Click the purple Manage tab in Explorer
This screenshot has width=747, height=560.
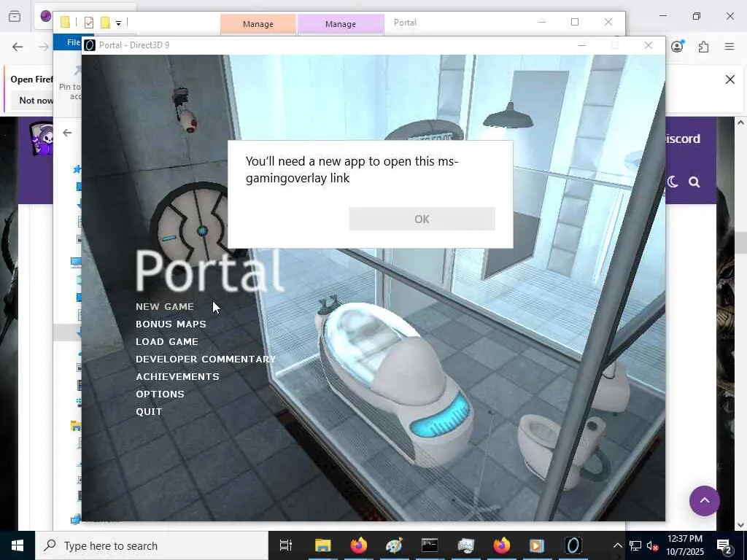point(341,24)
